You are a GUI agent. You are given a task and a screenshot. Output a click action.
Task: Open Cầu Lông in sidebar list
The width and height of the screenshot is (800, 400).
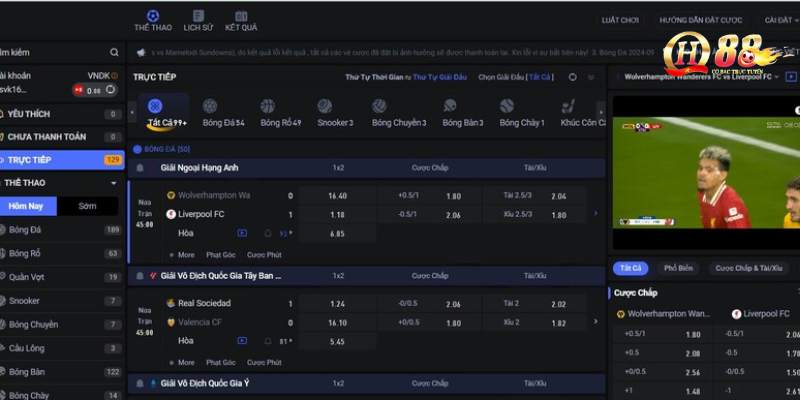point(62,348)
